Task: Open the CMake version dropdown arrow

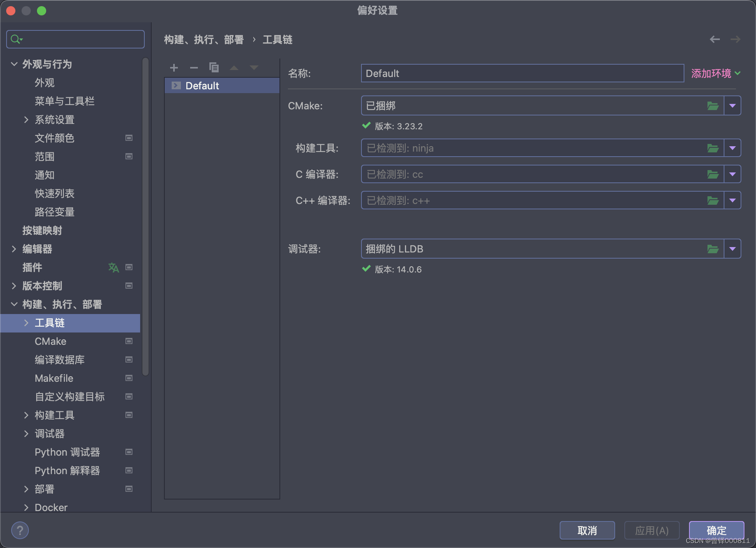Action: 733,105
